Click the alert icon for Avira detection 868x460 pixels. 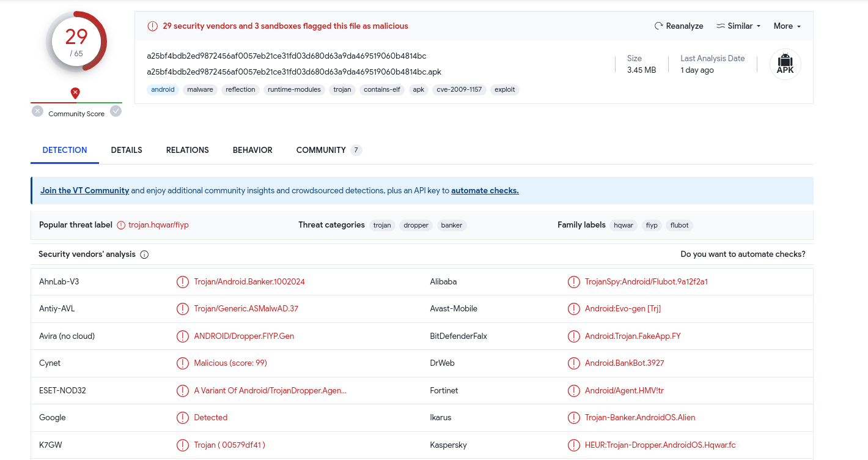point(182,336)
